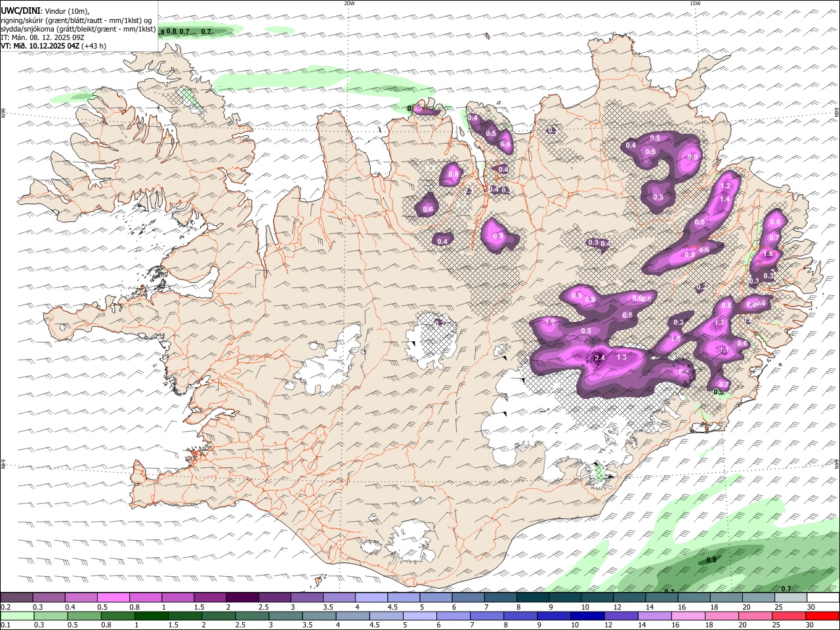
Task: Click the 20W longitude label
Action: pos(349,3)
